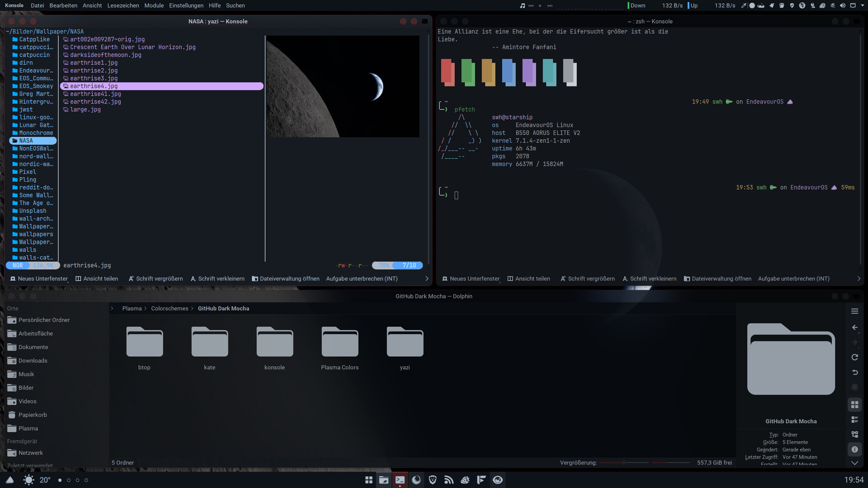Open Bearbeiten menu in menu bar
868x488 pixels.
(63, 5)
